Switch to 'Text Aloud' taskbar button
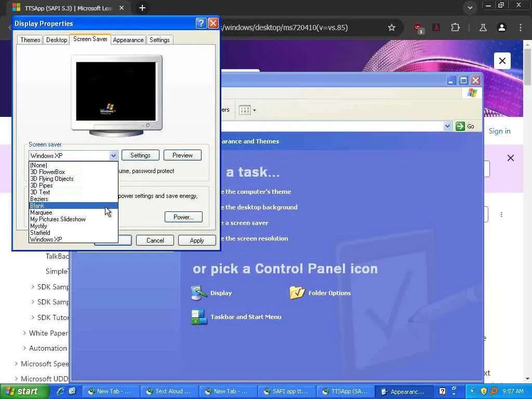Screen dimensions: 532x399 169,391
